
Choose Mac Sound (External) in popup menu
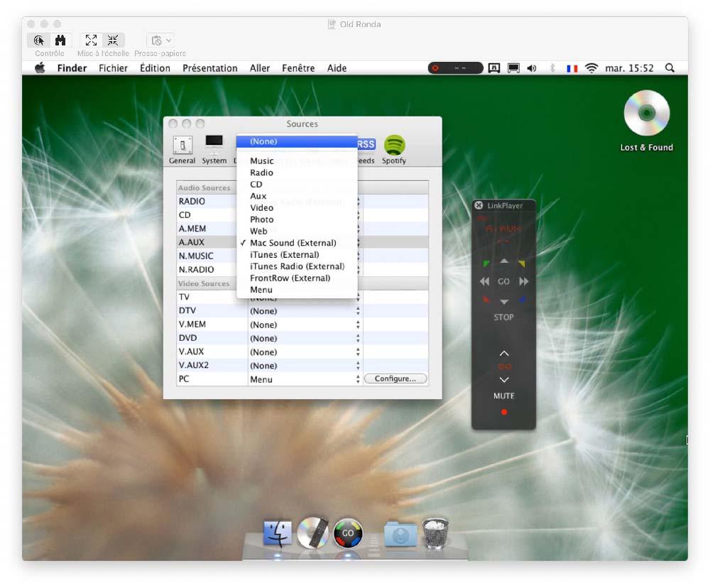[x=297, y=244]
